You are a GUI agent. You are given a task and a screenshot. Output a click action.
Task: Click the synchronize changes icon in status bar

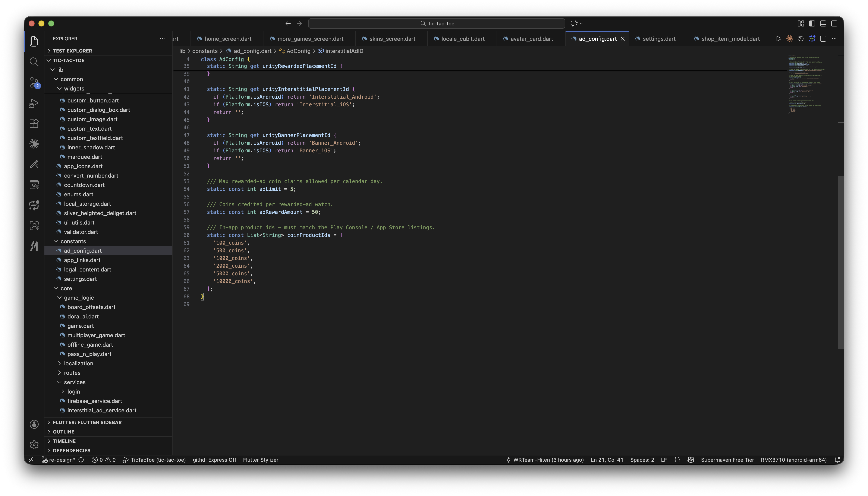tap(81, 460)
